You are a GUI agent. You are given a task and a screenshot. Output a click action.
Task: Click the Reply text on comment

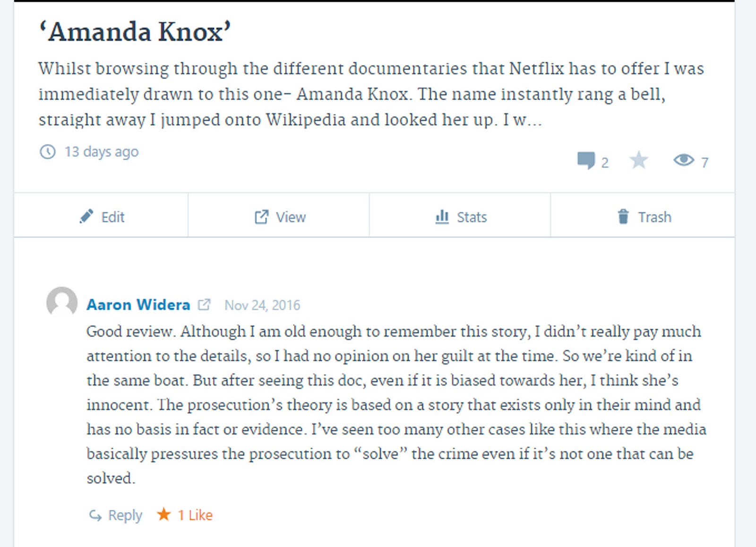pos(125,515)
